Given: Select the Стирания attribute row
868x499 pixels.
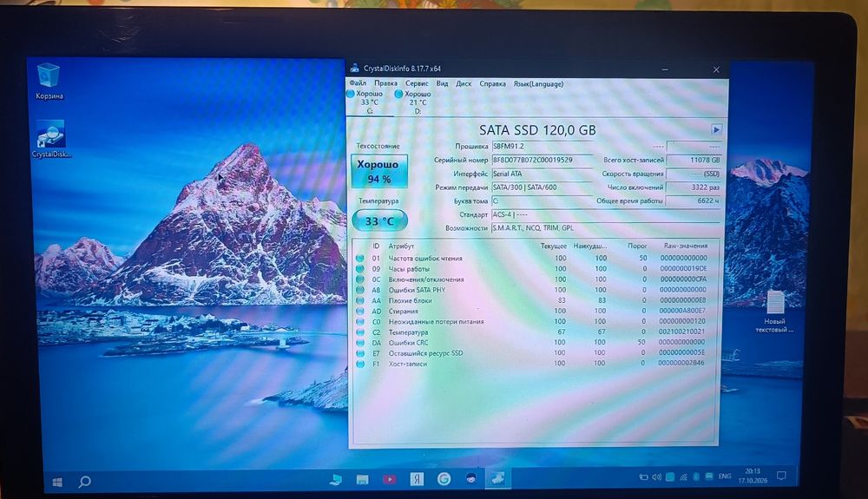Looking at the screenshot, I should pyautogui.click(x=535, y=311).
